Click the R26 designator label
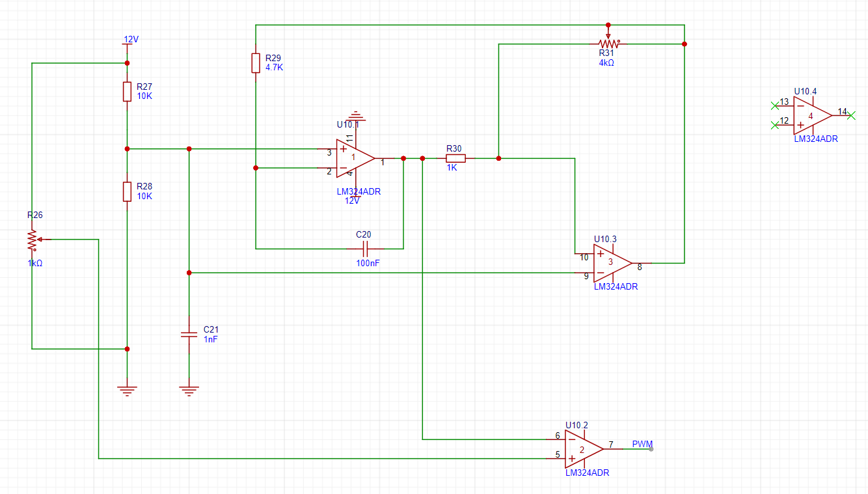 [x=35, y=215]
